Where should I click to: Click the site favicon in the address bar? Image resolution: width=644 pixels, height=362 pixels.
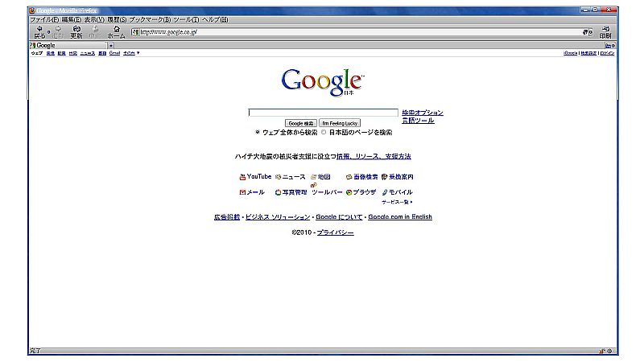tap(135, 32)
